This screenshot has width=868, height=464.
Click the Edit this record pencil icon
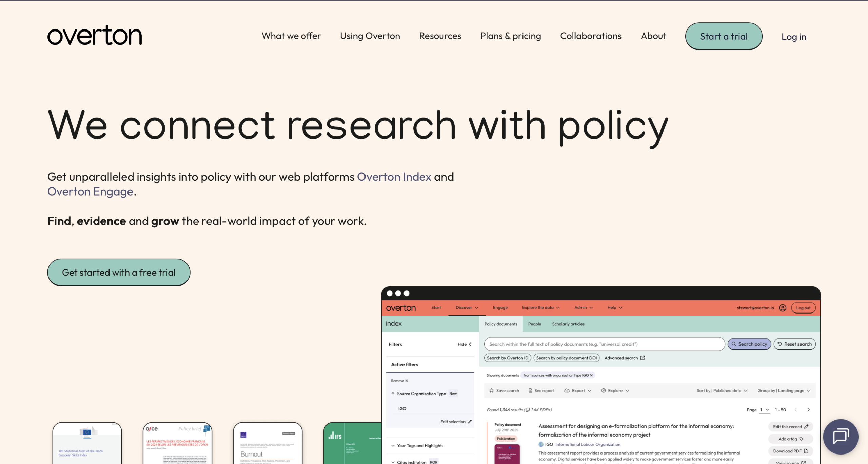coord(806,427)
